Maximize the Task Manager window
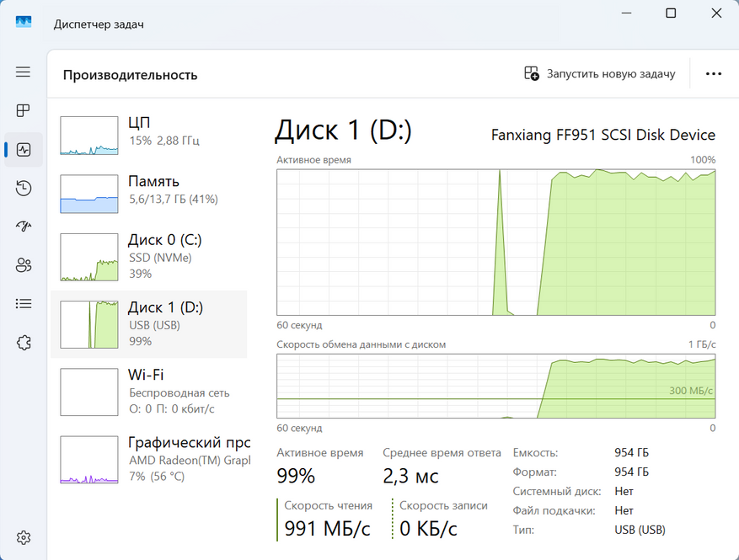Screen dimensions: 739x560 coord(671,13)
